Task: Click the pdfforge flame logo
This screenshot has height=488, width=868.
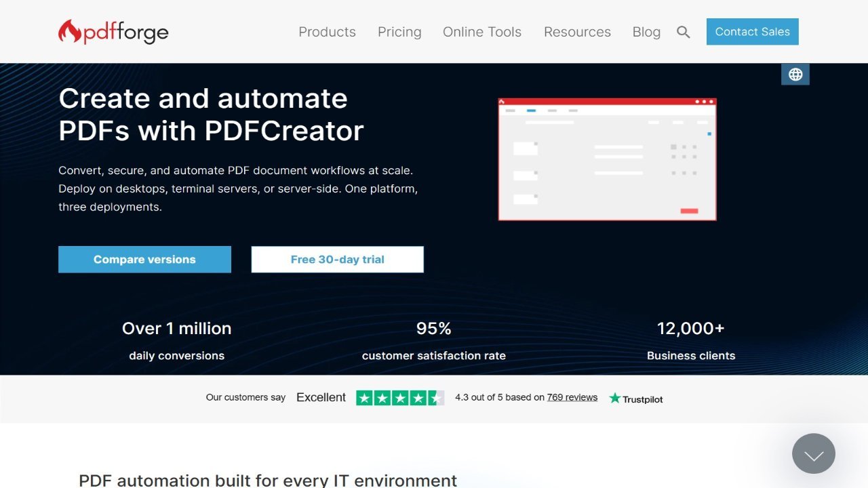Action: [113, 31]
